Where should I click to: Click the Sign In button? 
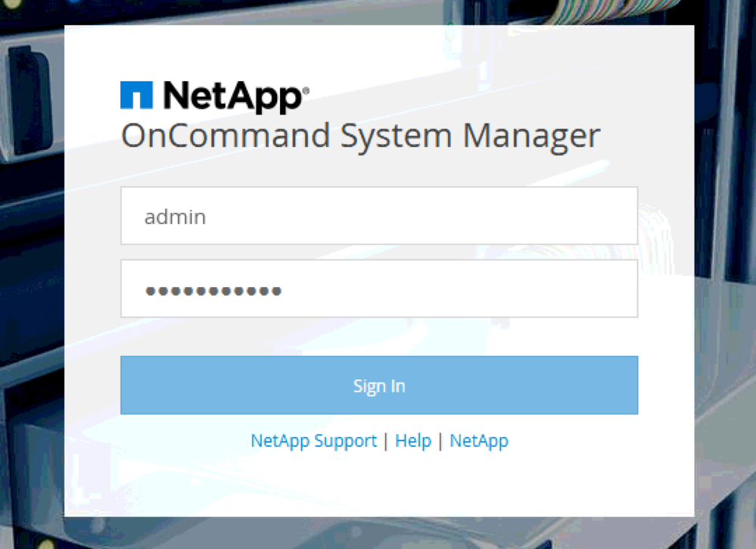tap(379, 385)
